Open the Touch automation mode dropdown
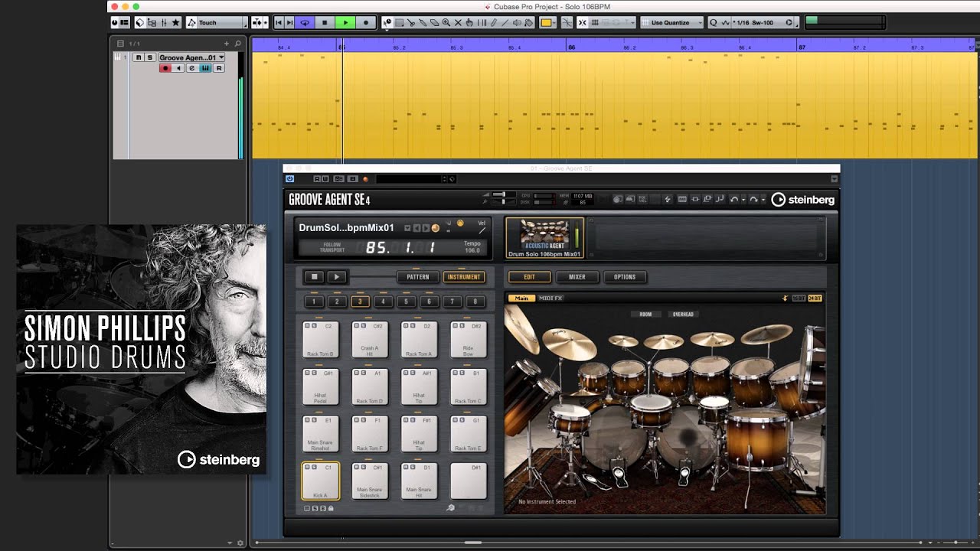This screenshot has height=551, width=980. [217, 23]
